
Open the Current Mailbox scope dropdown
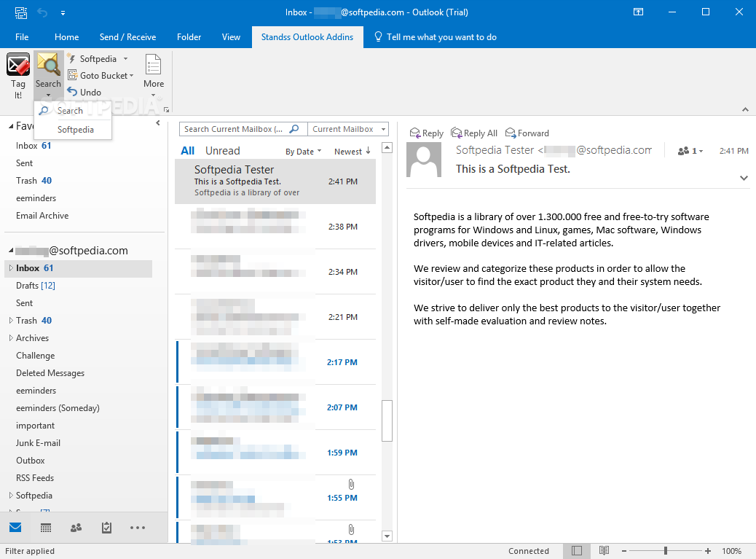coord(348,129)
